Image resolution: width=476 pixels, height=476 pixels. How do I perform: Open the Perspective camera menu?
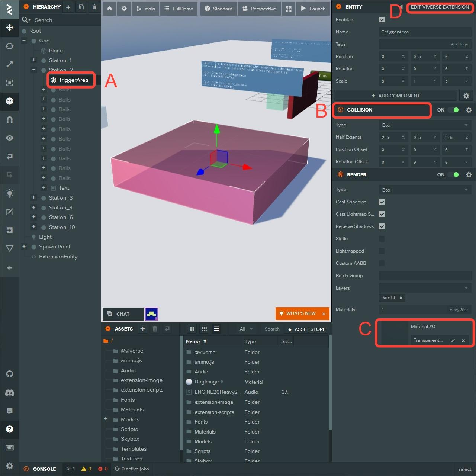(259, 9)
